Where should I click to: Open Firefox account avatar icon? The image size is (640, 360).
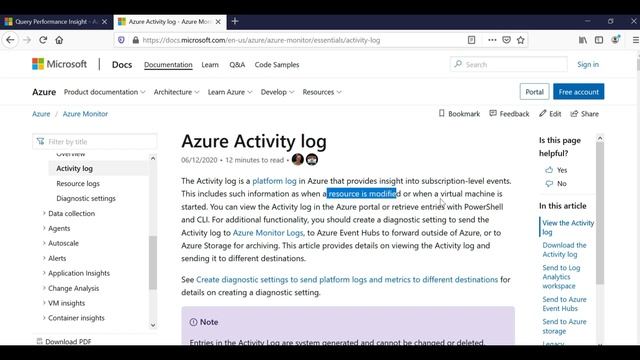coord(615,40)
